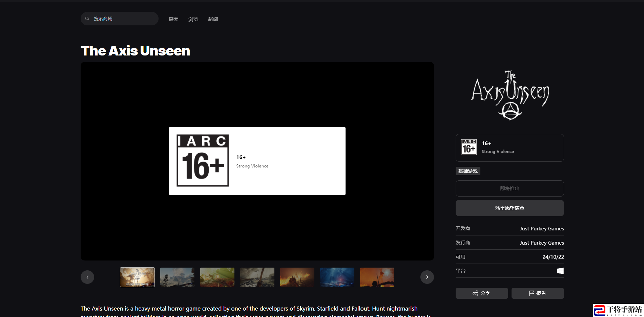Select the first thumbnail with game logo

[x=137, y=277]
